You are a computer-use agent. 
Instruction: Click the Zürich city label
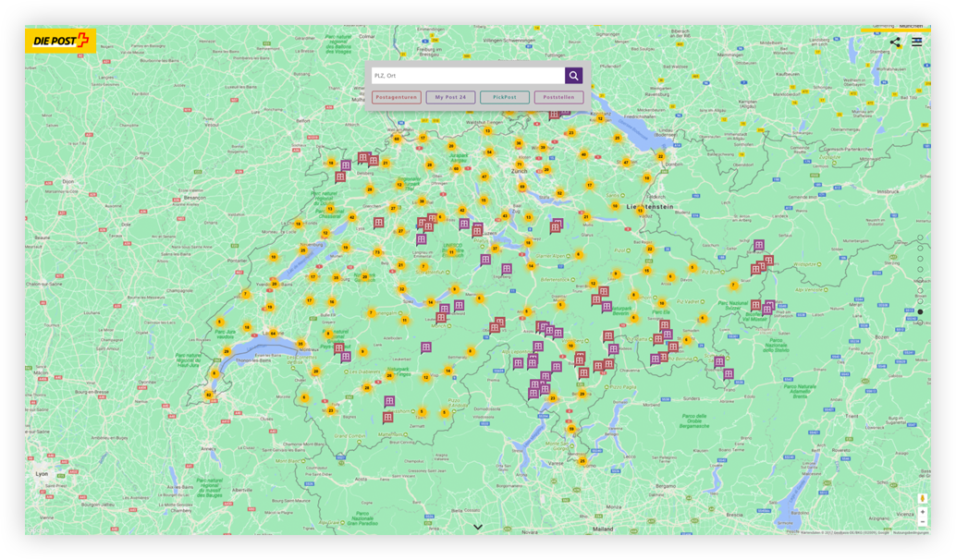click(519, 172)
